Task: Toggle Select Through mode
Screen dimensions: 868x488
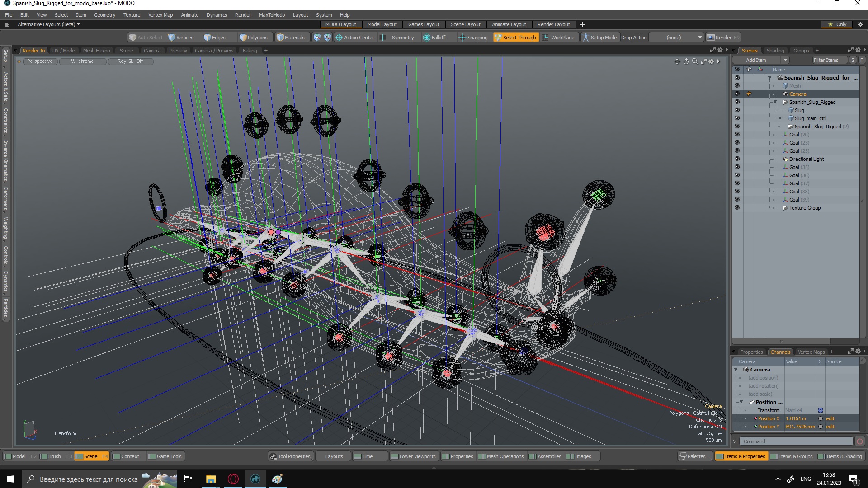Action: (x=515, y=38)
